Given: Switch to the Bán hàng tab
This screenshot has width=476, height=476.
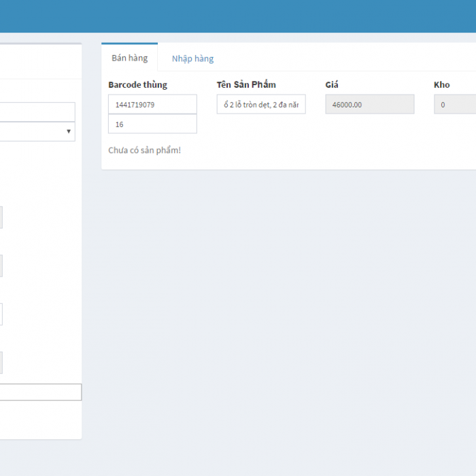Looking at the screenshot, I should (129, 58).
